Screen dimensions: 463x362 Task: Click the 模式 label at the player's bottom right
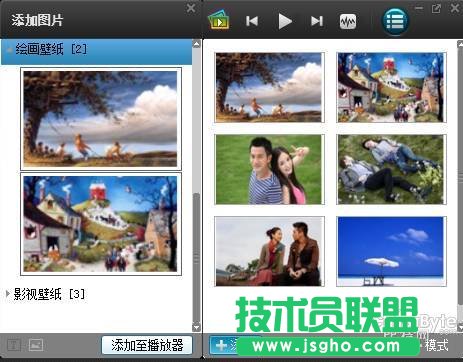tap(436, 345)
